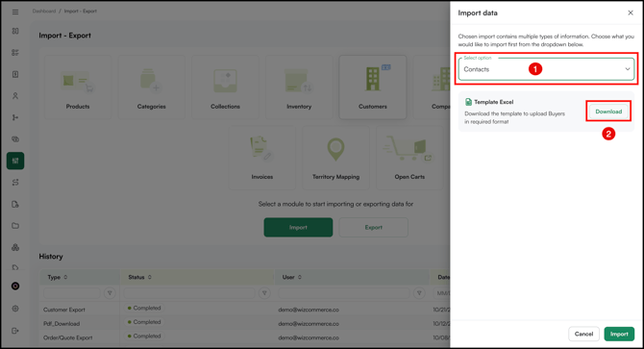
Task: Click the Template Excel file icon
Action: click(x=468, y=102)
